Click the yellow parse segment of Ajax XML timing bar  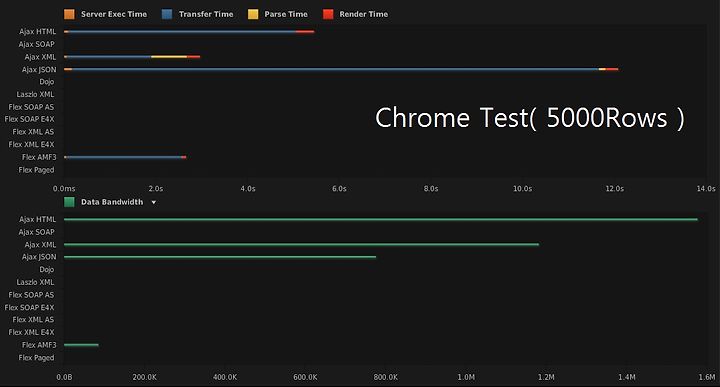coord(169,57)
